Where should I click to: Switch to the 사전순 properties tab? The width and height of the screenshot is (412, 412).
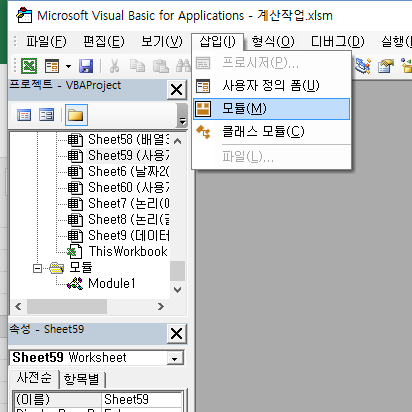(34, 378)
